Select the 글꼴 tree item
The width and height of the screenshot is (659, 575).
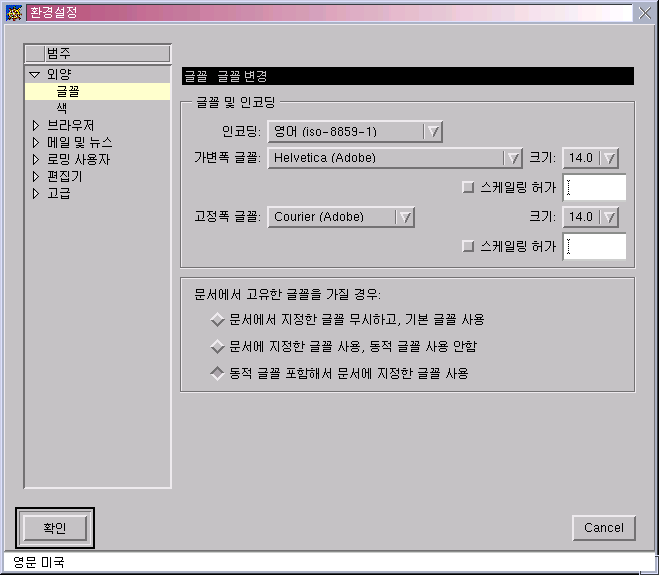(68, 91)
